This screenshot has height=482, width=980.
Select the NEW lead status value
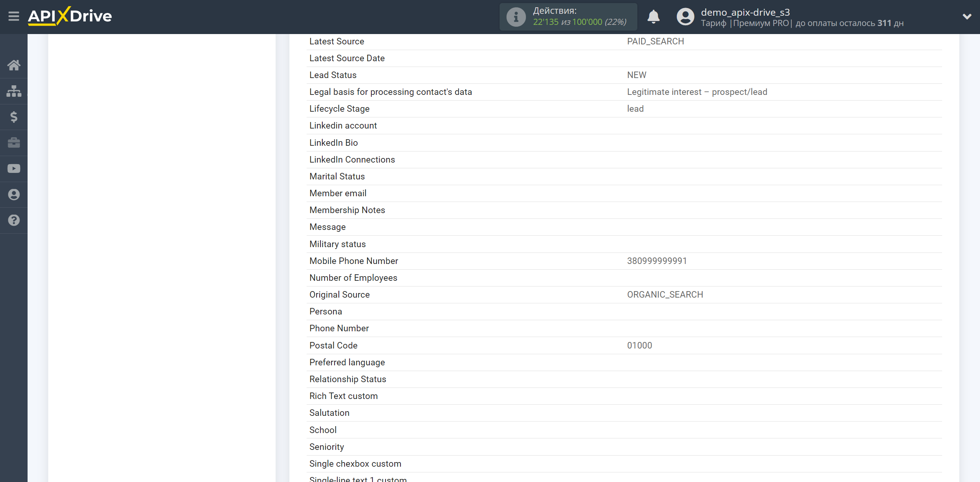point(637,75)
